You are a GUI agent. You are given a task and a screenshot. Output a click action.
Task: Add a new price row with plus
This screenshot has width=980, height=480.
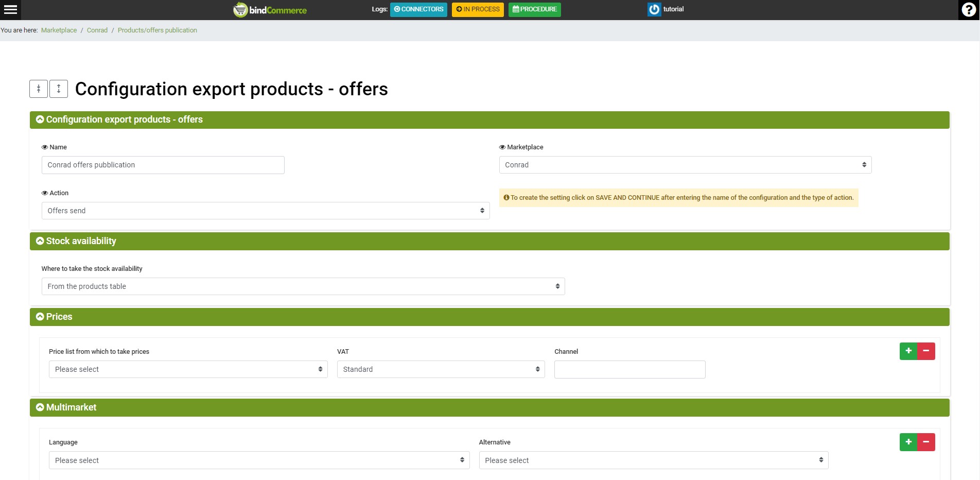tap(908, 351)
